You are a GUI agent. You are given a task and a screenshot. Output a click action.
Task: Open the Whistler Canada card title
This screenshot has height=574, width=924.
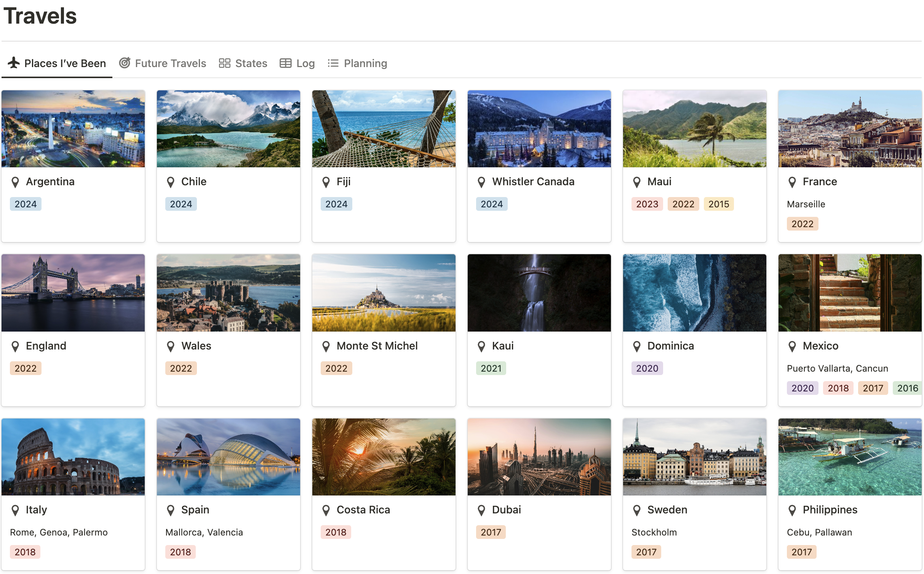(533, 182)
